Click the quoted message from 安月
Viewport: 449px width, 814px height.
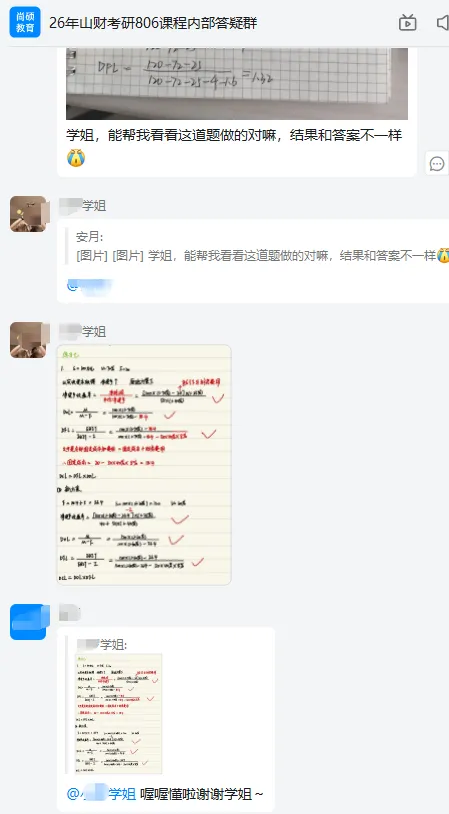coord(257,247)
